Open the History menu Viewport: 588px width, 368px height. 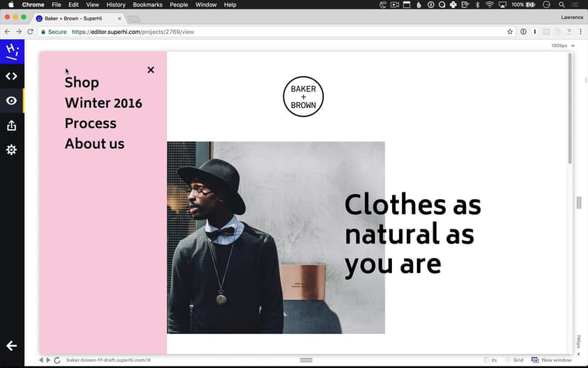point(116,5)
